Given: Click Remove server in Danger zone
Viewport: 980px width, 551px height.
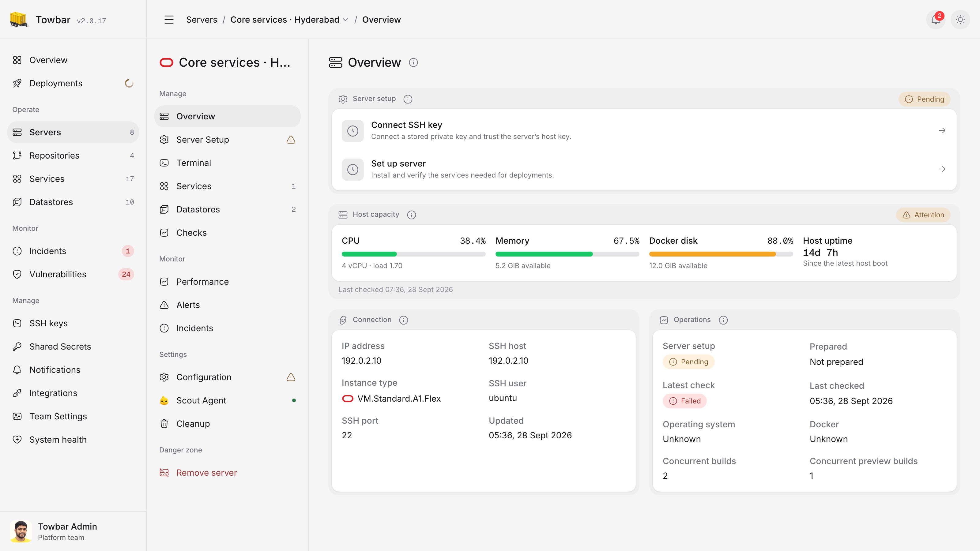Looking at the screenshot, I should [x=228, y=473].
